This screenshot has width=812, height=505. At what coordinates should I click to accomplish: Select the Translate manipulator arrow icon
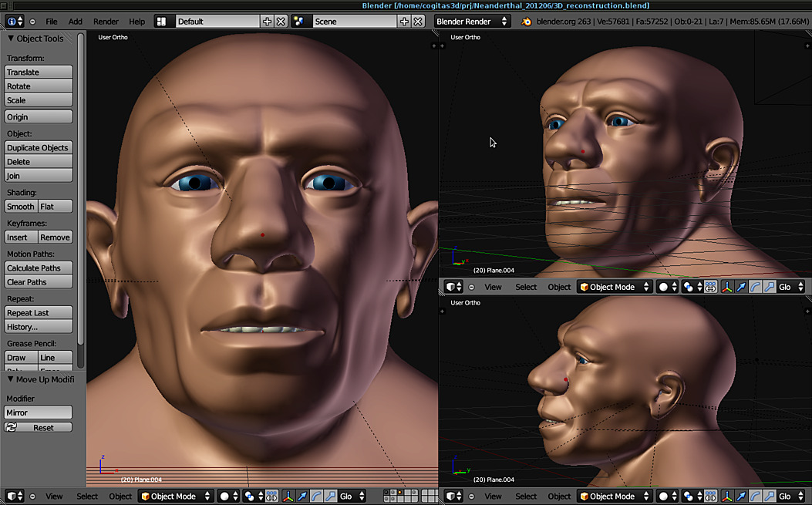[302, 496]
